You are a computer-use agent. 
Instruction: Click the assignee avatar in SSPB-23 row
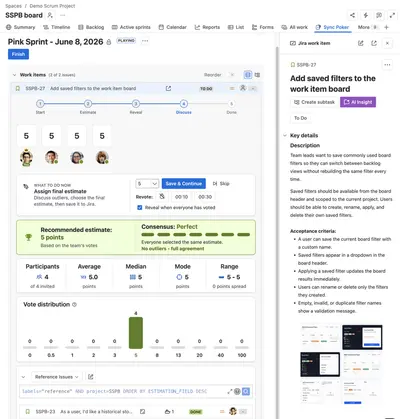click(233, 411)
